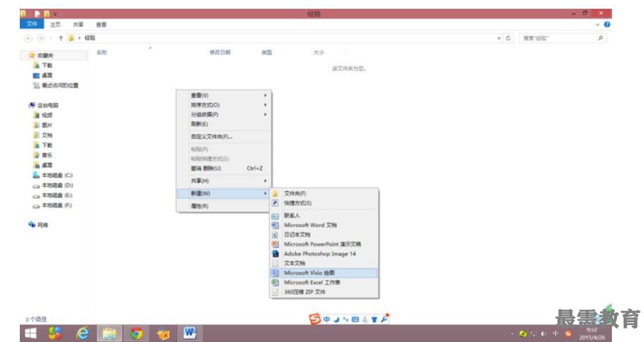Image resolution: width=644 pixels, height=342 pixels.
Task: Switch to the 主页 ribbon tab
Action: pos(55,25)
